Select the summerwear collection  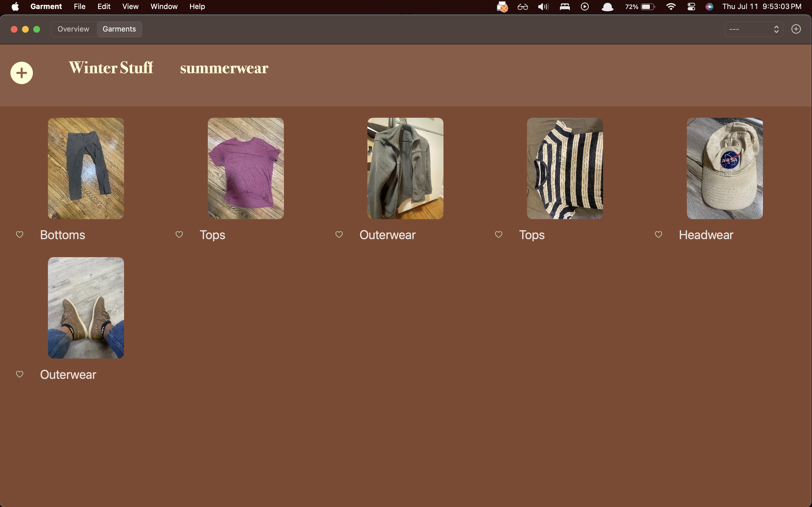224,68
